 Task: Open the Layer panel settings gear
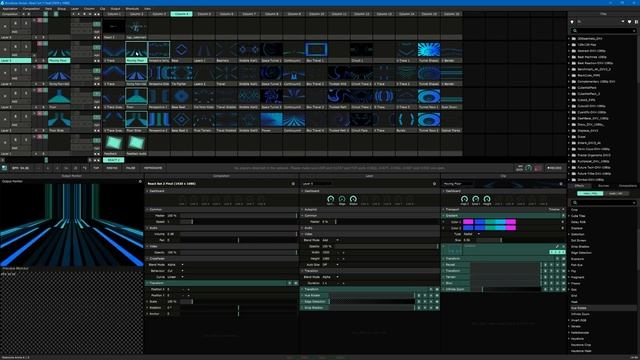pos(434,184)
